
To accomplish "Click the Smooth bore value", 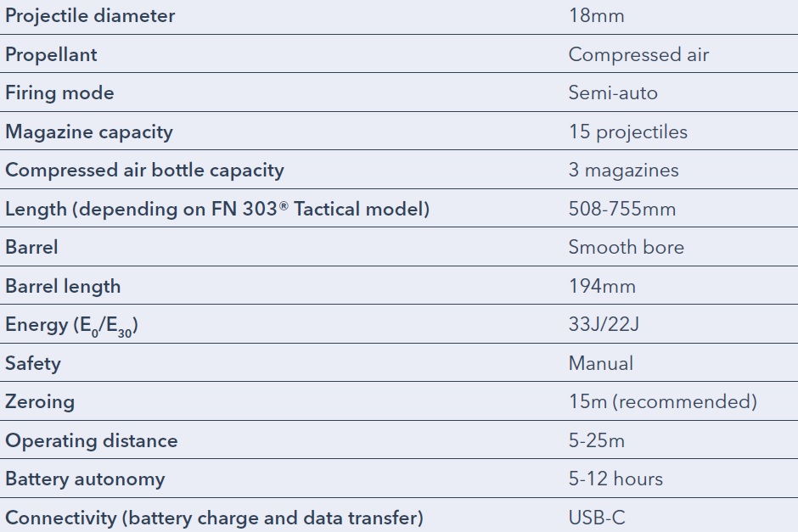I will pos(626,247).
